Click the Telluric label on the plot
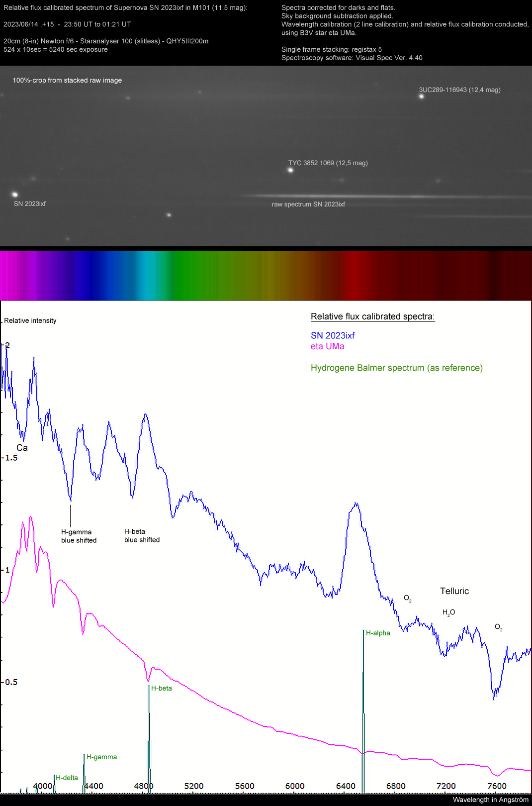The height and width of the screenshot is (806, 532). (454, 591)
